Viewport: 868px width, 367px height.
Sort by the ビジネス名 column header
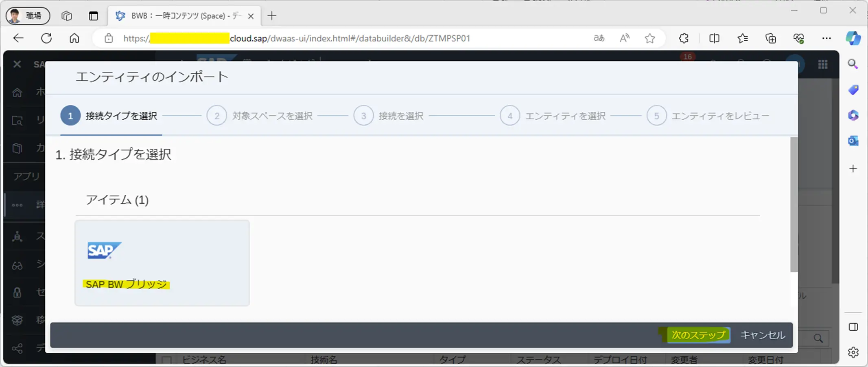[x=204, y=360]
